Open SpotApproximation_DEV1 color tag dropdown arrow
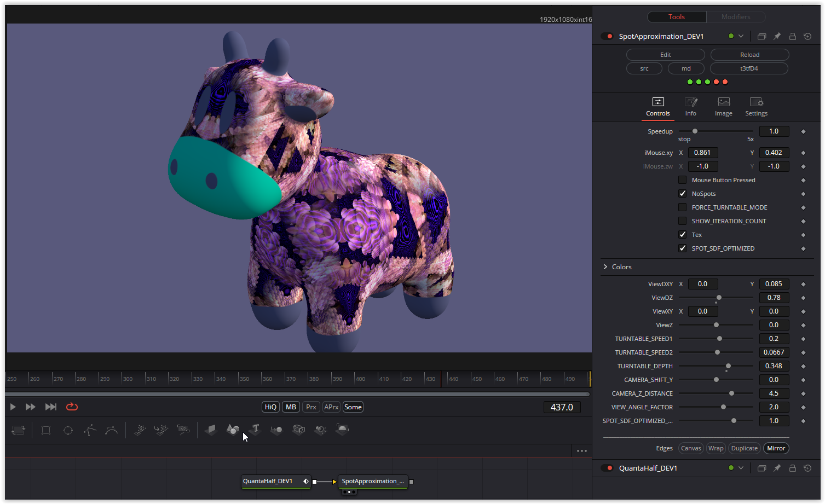The image size is (825, 504). 741,37
